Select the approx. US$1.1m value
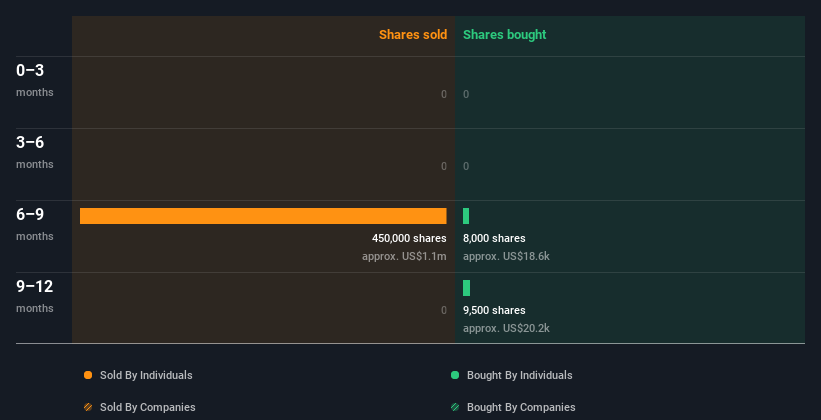This screenshot has height=420, width=821. click(404, 257)
